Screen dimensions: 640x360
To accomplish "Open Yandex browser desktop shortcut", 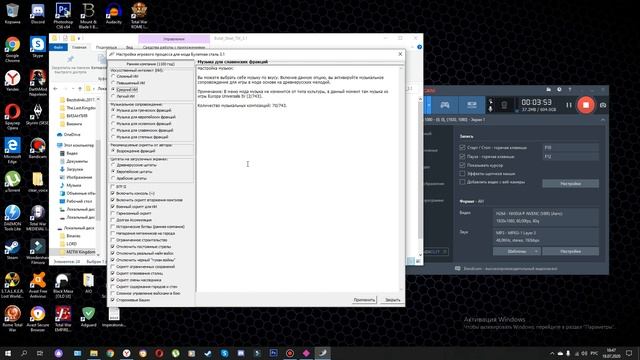I will 12,80.
